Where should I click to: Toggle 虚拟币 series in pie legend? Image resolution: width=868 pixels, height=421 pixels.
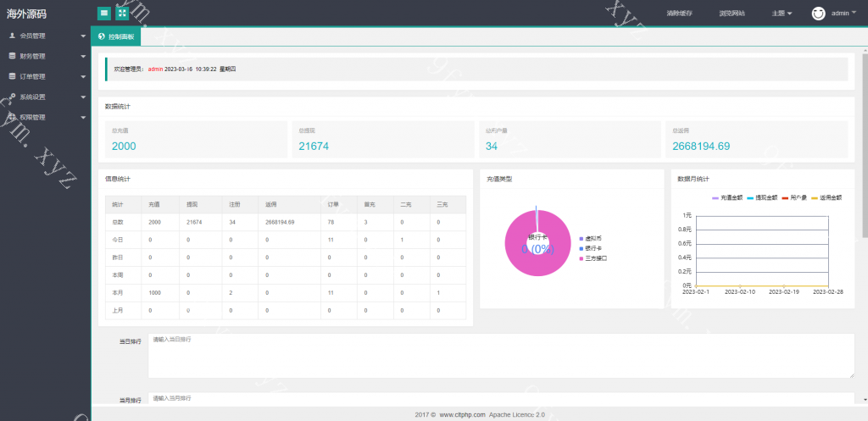590,238
